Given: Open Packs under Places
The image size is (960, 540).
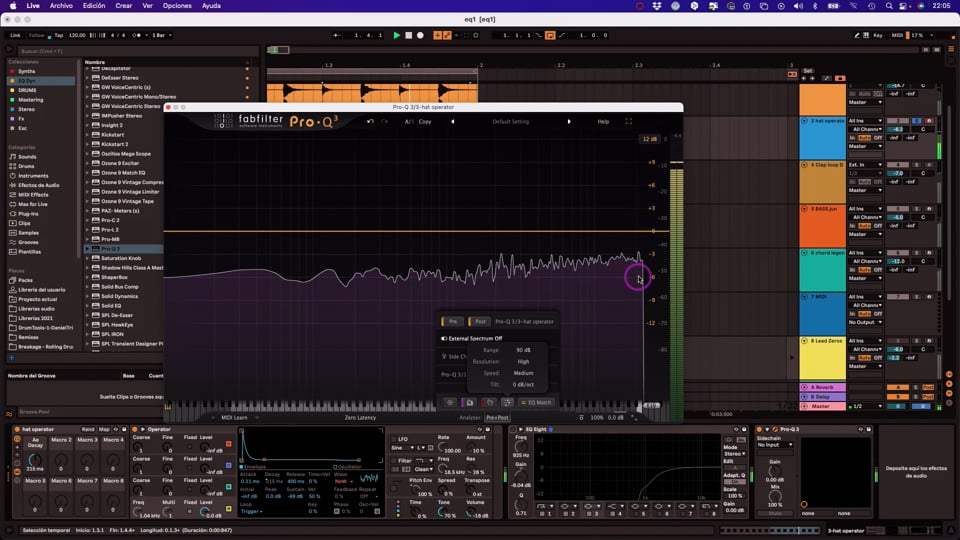Looking at the screenshot, I should [x=25, y=280].
